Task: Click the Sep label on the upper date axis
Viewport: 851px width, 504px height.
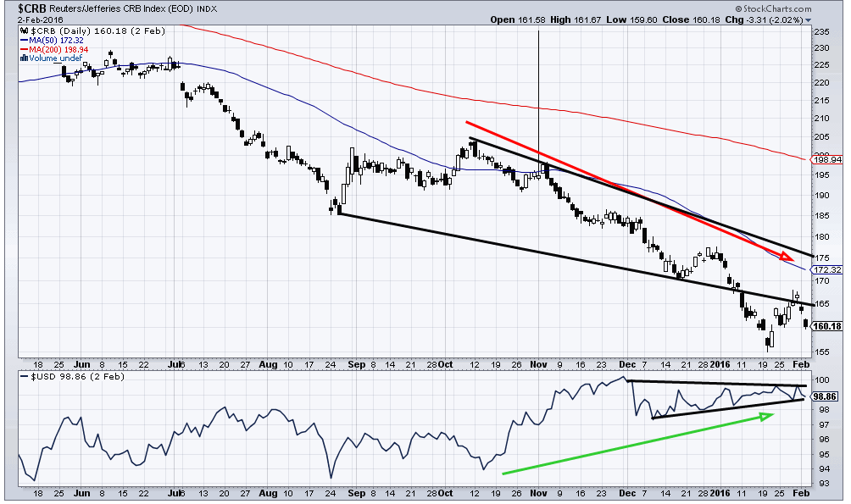Action: point(356,364)
